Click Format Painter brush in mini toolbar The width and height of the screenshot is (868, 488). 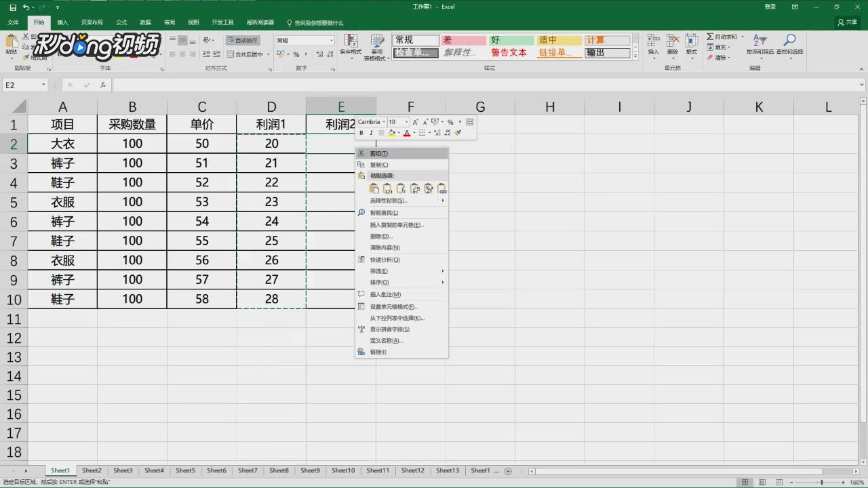pos(458,133)
